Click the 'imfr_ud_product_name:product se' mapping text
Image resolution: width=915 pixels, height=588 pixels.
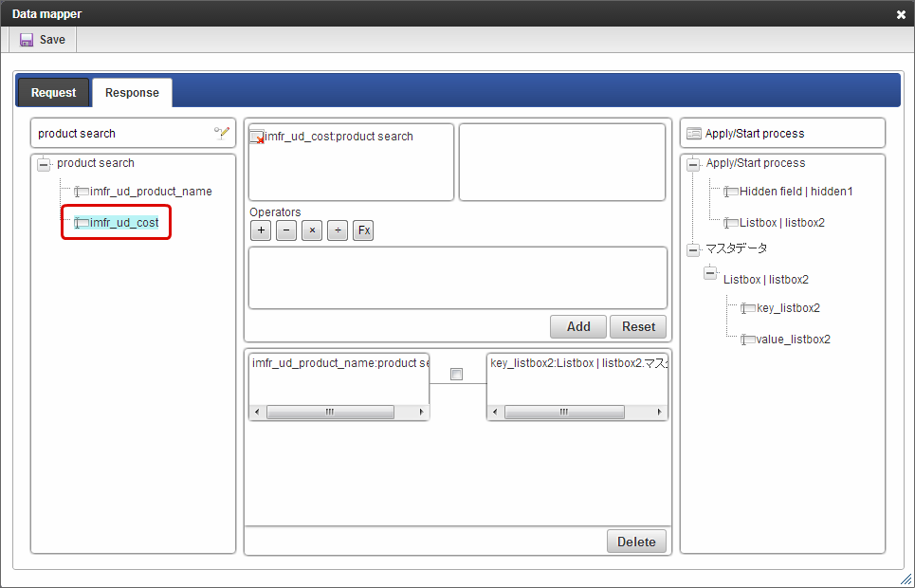tap(340, 363)
